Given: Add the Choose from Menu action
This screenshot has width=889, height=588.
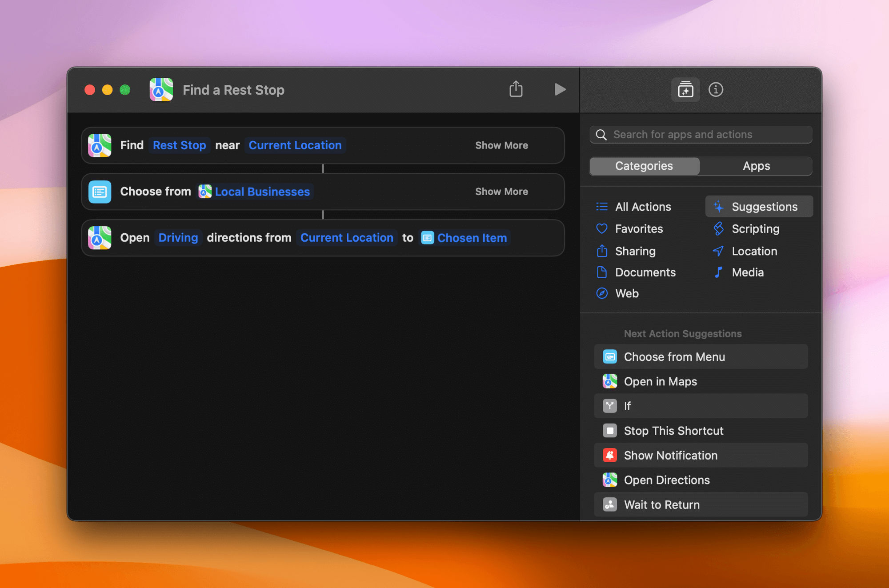Looking at the screenshot, I should click(701, 357).
